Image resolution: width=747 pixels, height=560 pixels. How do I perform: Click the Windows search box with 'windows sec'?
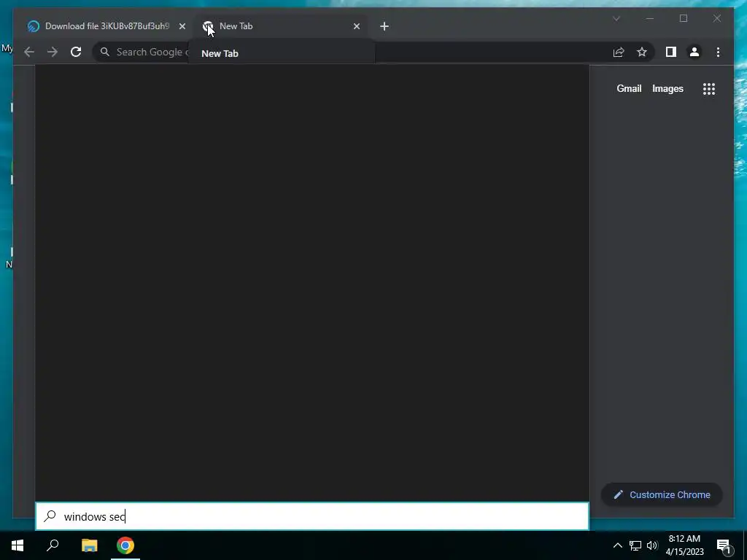(312, 516)
